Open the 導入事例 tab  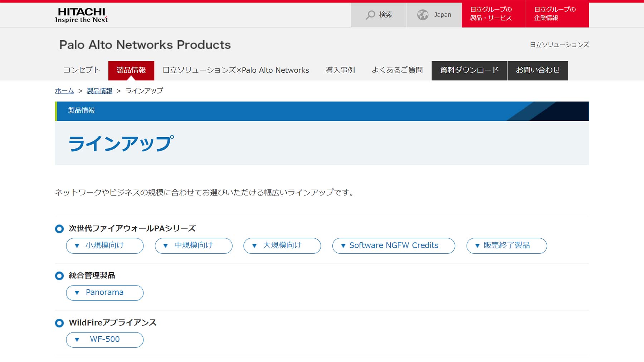340,70
